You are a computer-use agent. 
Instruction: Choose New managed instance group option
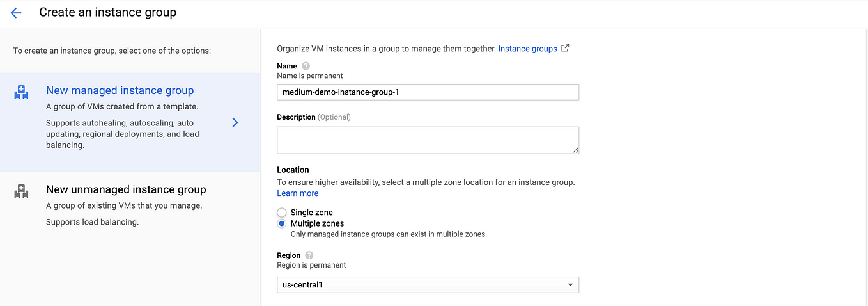tap(130, 122)
